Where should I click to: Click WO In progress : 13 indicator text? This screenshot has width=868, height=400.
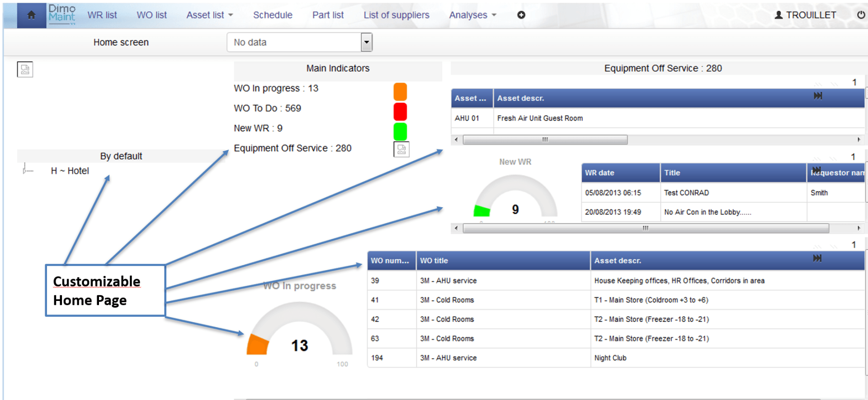[x=276, y=88]
